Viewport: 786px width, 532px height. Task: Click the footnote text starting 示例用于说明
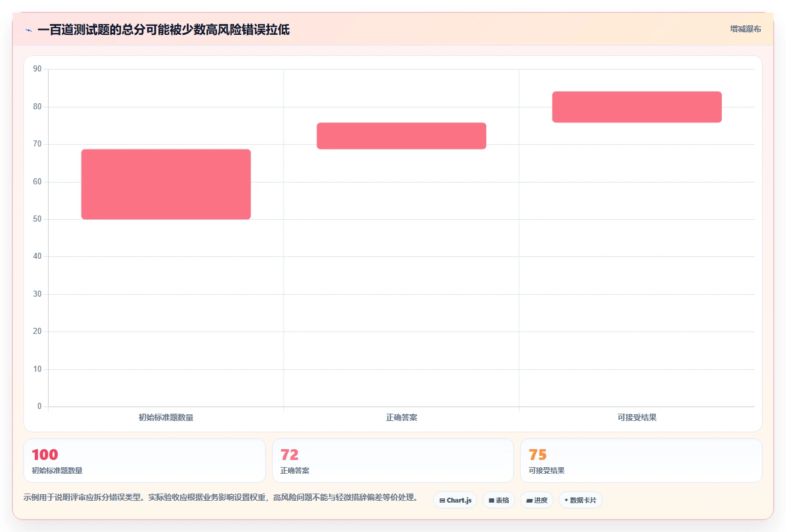click(x=221, y=498)
